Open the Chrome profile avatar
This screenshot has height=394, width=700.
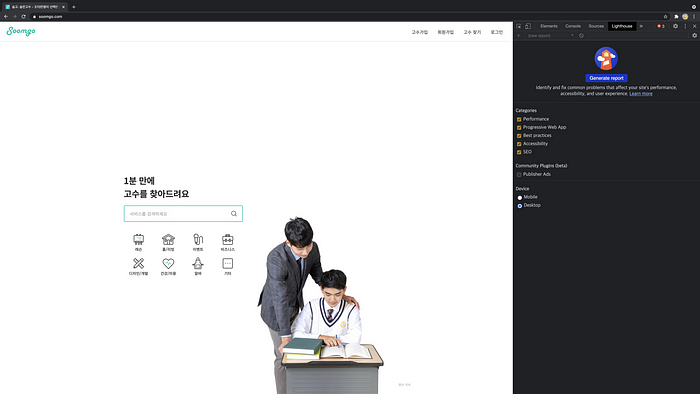(x=685, y=17)
